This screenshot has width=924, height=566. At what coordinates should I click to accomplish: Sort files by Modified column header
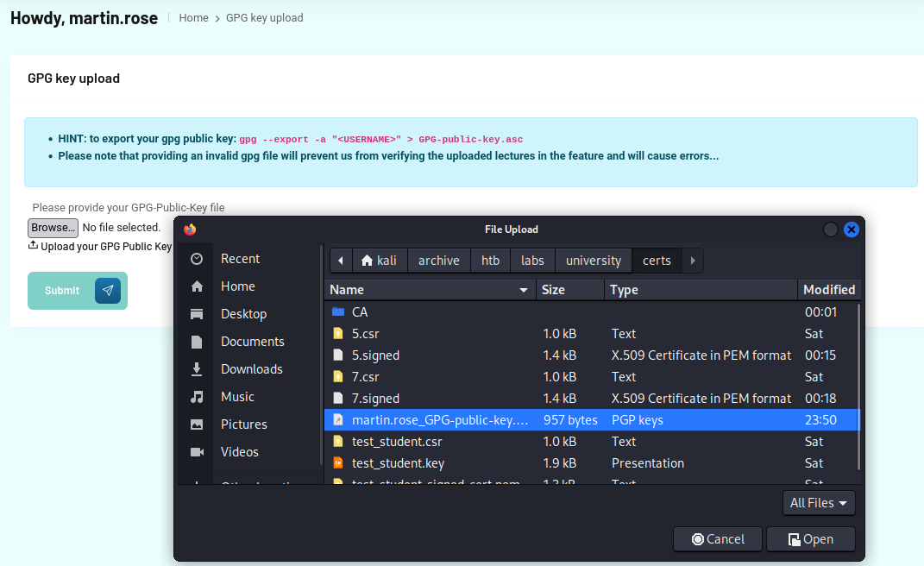(828, 290)
